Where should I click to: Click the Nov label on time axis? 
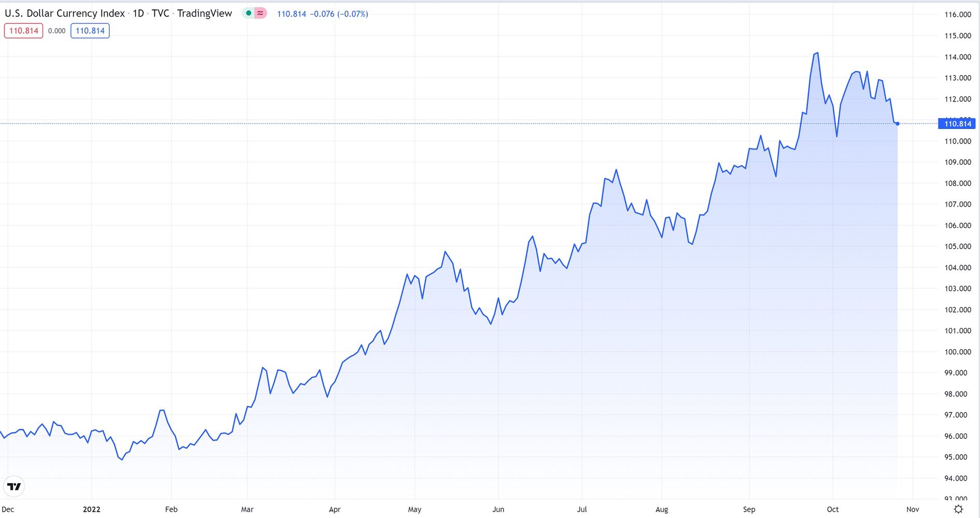pos(913,509)
